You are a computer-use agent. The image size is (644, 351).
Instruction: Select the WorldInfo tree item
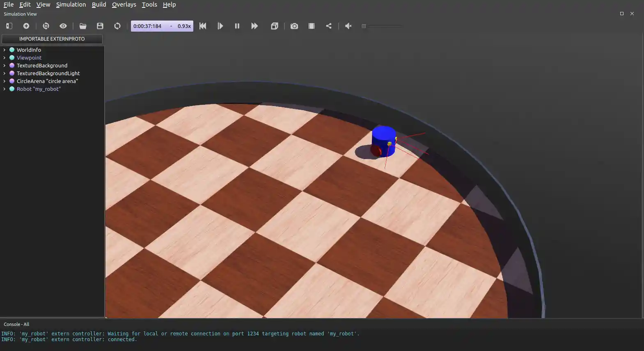[29, 50]
